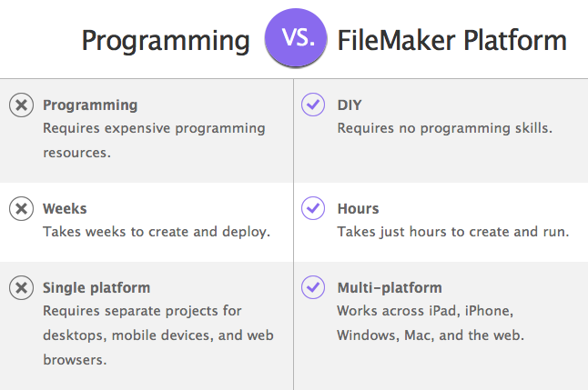Click the checkmark icon beside Multi-platform
Screen dimensions: 588x390
pyautogui.click(x=313, y=287)
